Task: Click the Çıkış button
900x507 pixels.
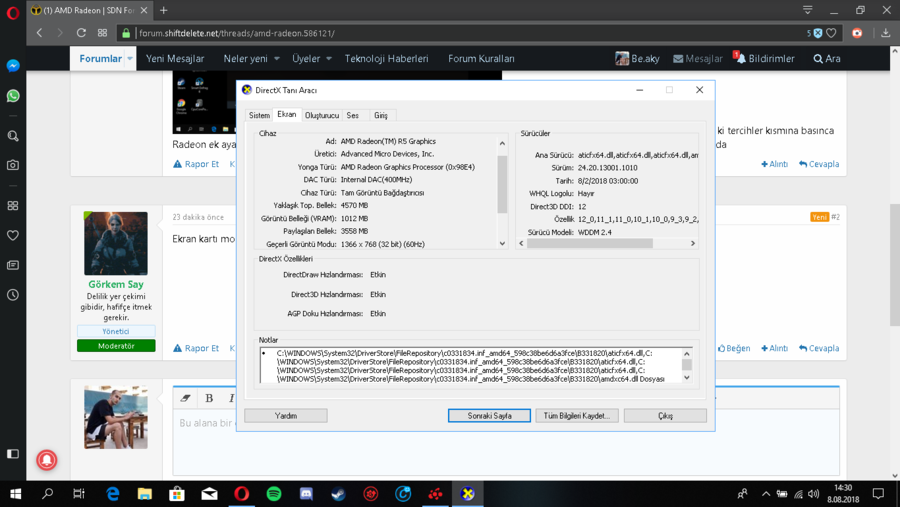Action: pos(665,416)
